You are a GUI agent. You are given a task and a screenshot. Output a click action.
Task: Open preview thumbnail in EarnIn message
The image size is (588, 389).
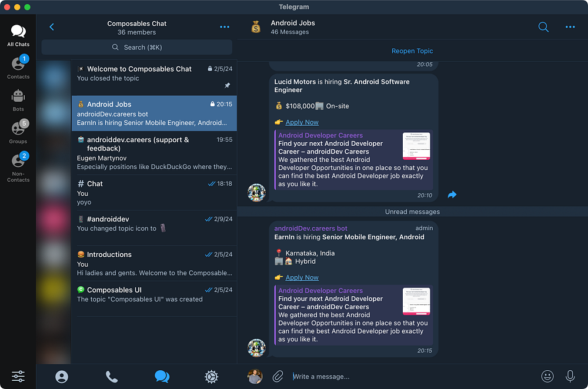[416, 301]
